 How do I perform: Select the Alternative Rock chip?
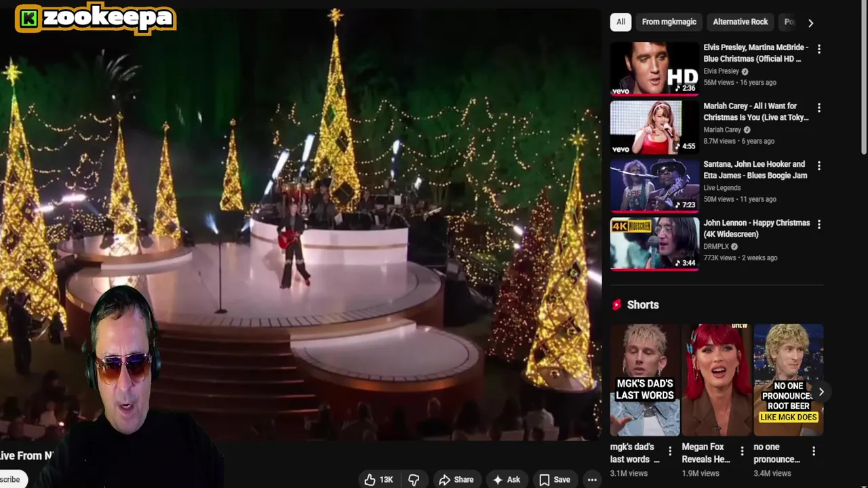pyautogui.click(x=741, y=22)
